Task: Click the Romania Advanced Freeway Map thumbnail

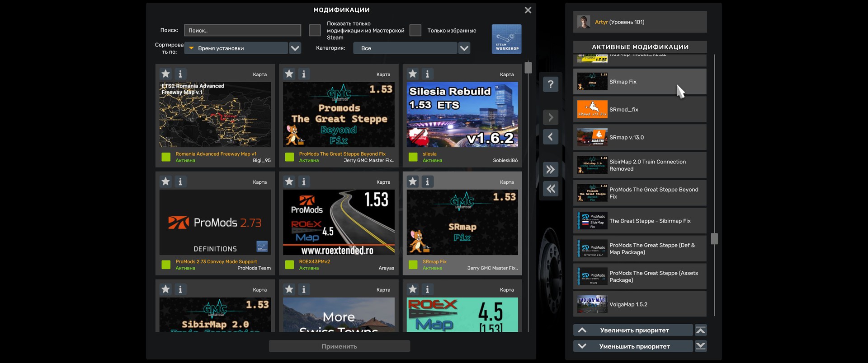Action: 215,115
